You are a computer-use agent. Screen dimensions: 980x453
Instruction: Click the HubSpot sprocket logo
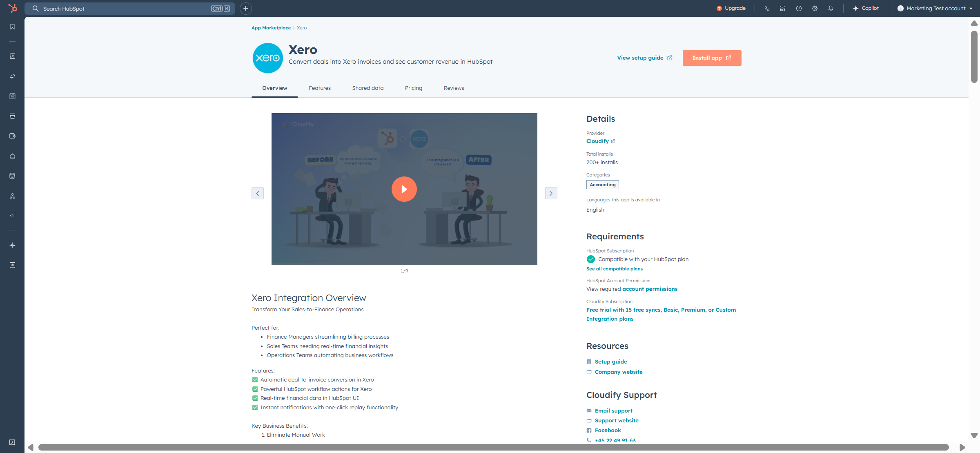tap(13, 8)
